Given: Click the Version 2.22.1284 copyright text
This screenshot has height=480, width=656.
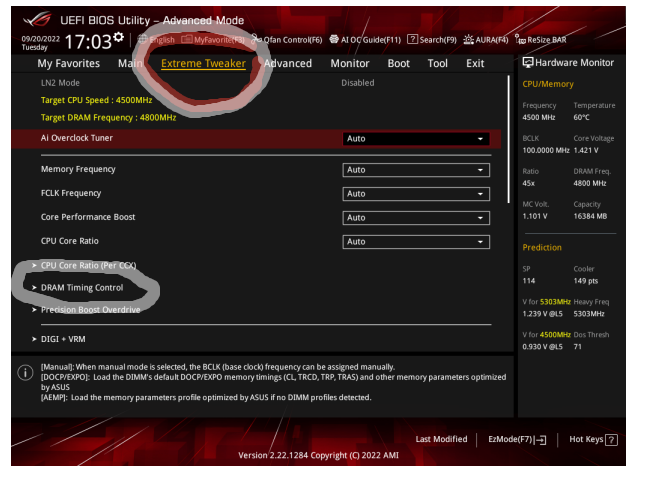Looking at the screenshot, I should [x=318, y=455].
